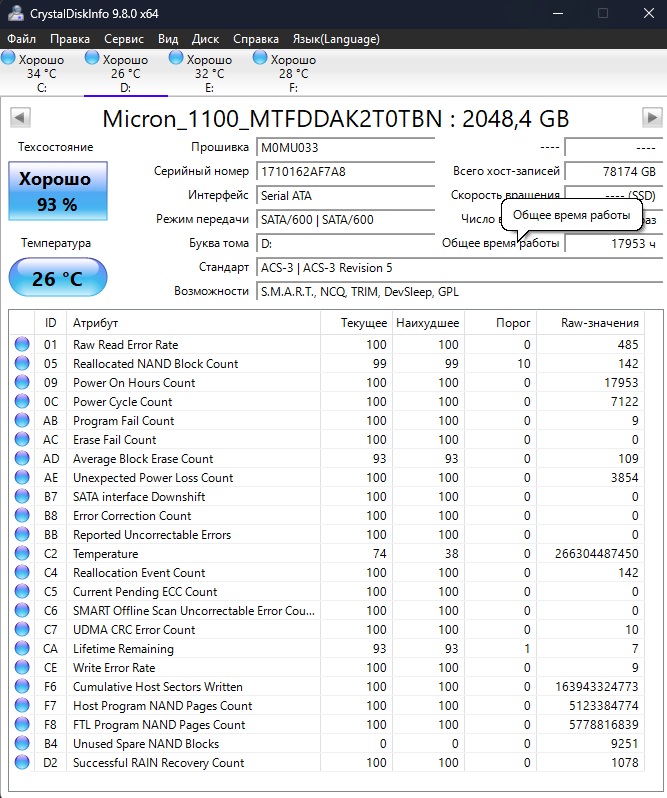Image resolution: width=667 pixels, height=798 pixels.
Task: Select drive D: tab at 26 °C
Action: click(x=126, y=73)
